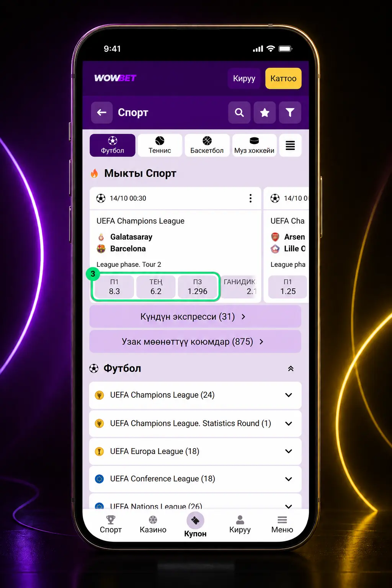Tap the Conference League blue icon
The image size is (392, 588).
coord(100,479)
